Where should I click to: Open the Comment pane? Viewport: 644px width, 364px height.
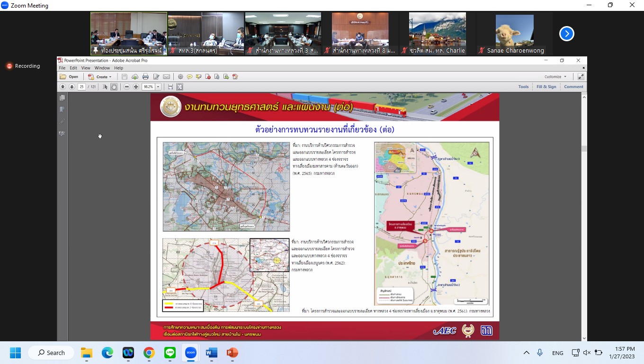click(573, 87)
